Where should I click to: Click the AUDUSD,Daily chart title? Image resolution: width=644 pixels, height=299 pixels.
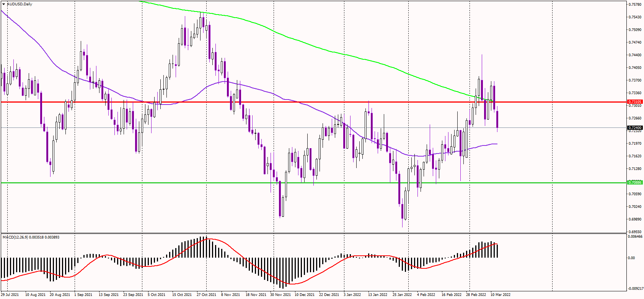coord(20,4)
